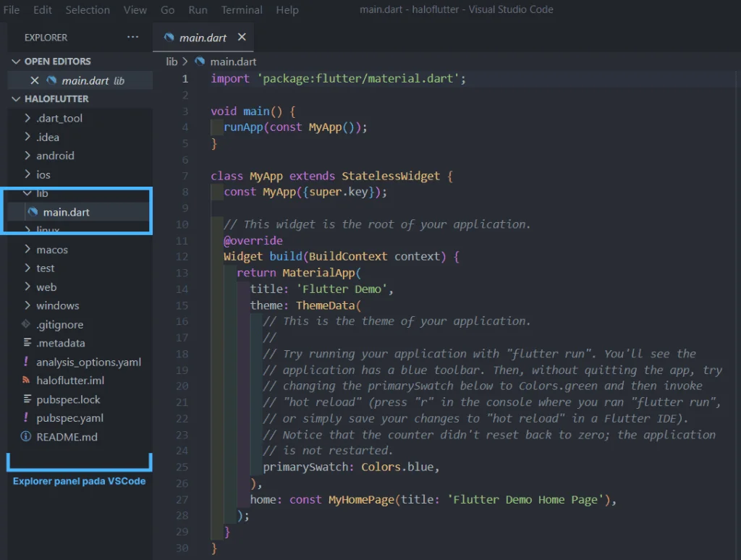Click 'home: const MyHomePage' code line

pos(433,499)
